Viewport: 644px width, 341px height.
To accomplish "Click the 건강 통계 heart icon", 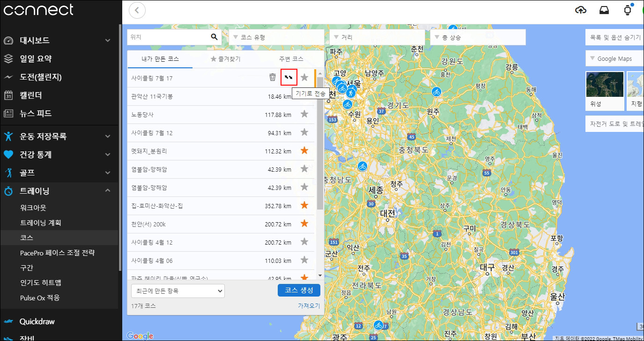I will tap(8, 155).
